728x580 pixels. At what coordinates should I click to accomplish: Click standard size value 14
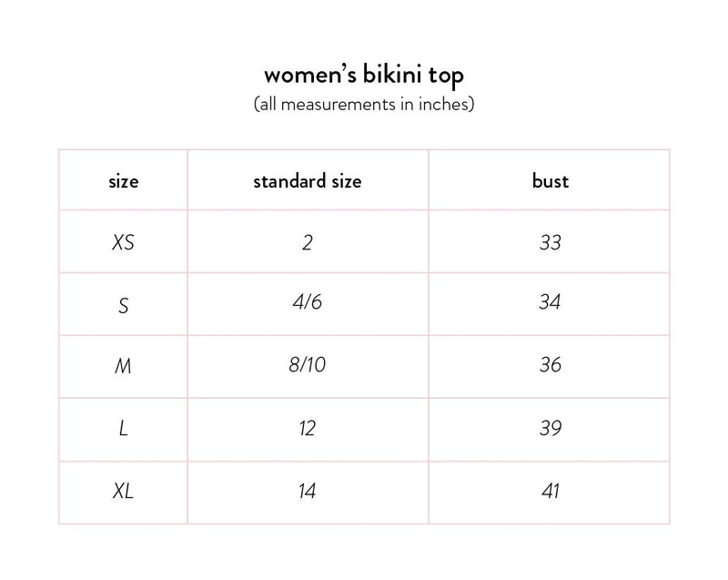coord(308,492)
